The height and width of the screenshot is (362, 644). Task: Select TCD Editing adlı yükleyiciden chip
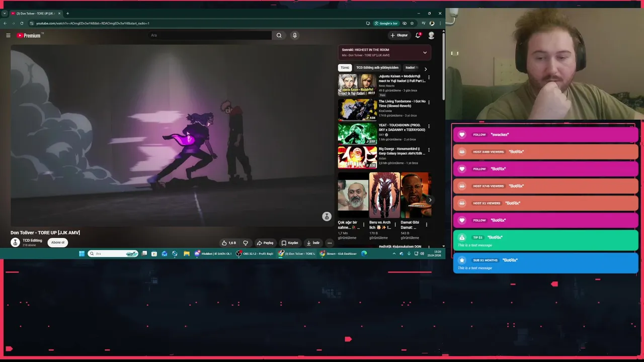tap(377, 67)
